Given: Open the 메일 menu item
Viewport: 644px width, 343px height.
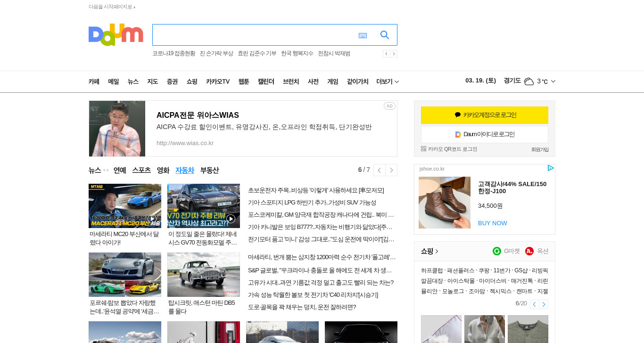Looking at the screenshot, I should click(114, 82).
